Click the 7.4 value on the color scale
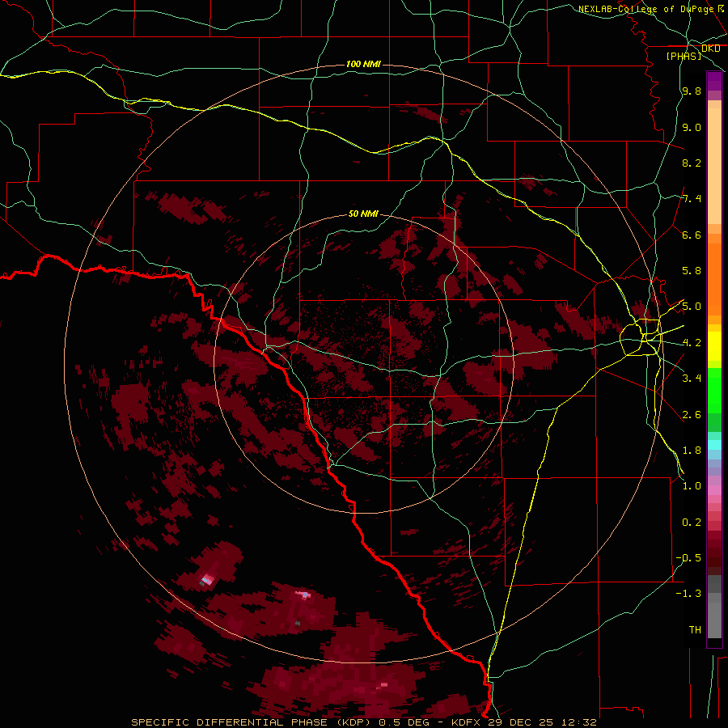This screenshot has height=728, width=728. point(692,199)
